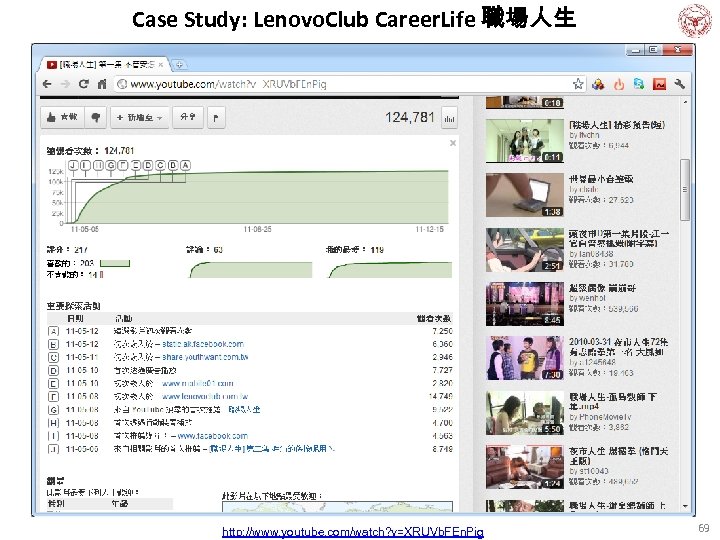The image size is (720, 540).
Task: Click chart marker C on the views graph
Action: point(160,165)
